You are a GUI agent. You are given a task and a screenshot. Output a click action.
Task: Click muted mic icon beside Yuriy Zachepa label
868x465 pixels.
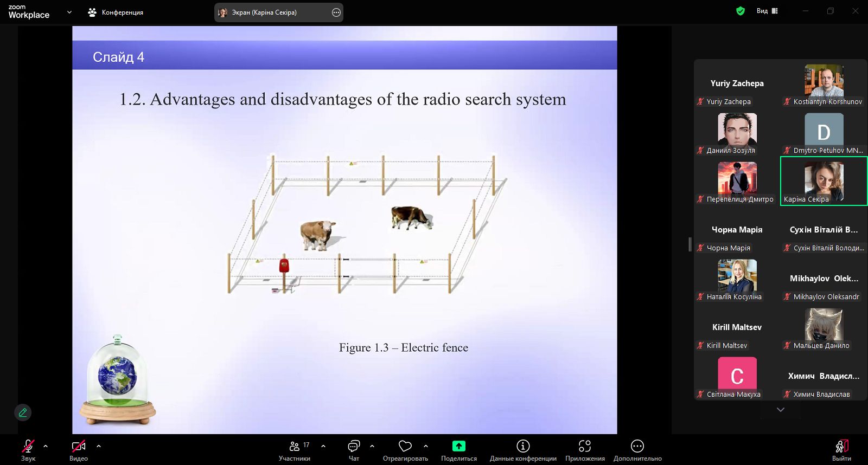[700, 101]
